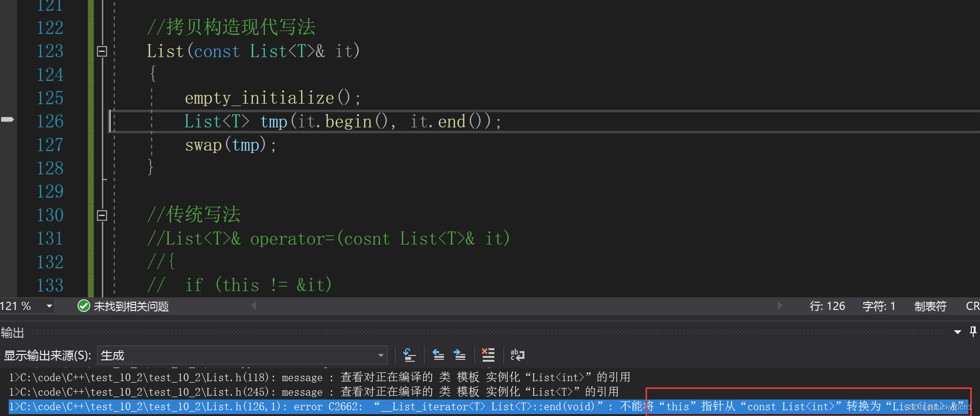Open the output window position dropdown arrow

958,332
